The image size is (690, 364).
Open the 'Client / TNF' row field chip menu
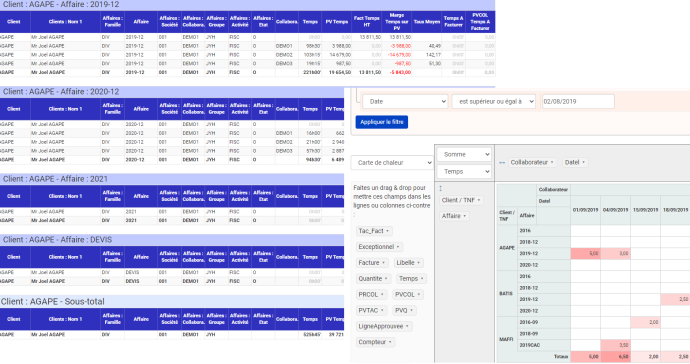click(x=461, y=200)
